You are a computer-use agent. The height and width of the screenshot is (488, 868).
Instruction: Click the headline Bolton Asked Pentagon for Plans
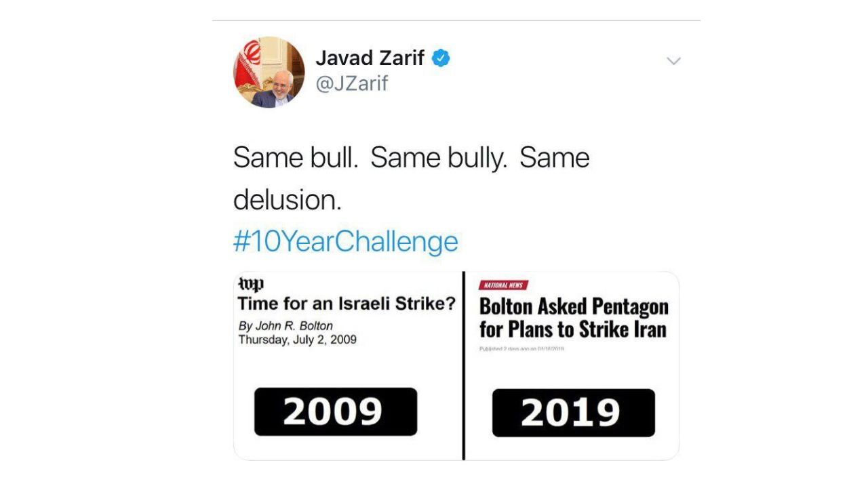[574, 317]
